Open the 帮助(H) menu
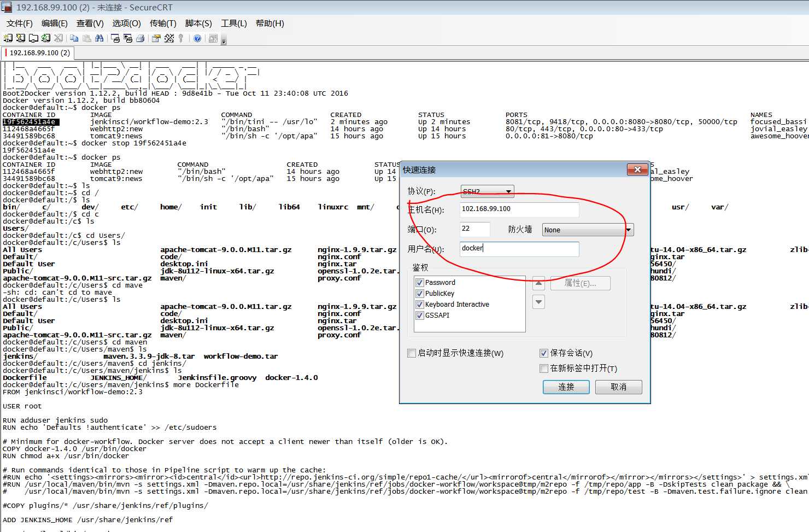Image resolution: width=809 pixels, height=532 pixels. pyautogui.click(x=270, y=24)
